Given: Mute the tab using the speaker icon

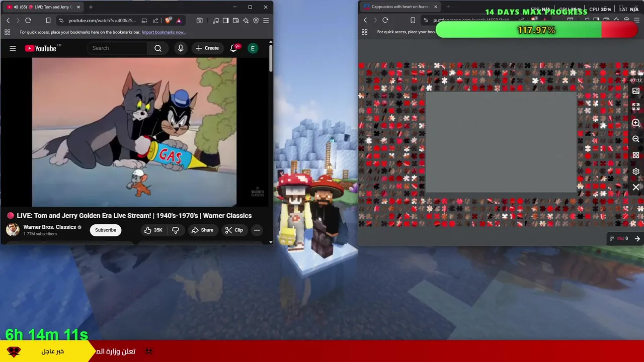Looking at the screenshot, I should 16,7.
